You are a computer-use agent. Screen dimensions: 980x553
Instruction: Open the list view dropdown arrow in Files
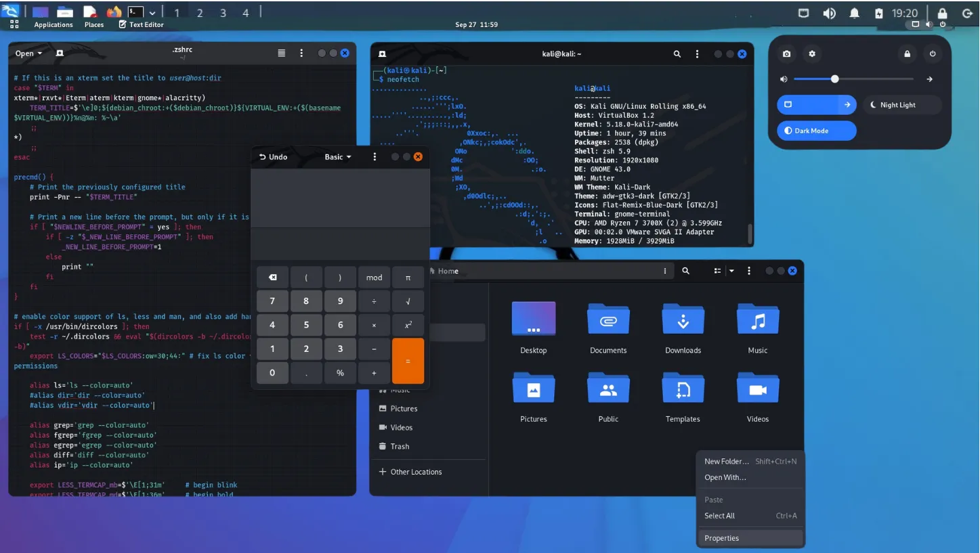(730, 270)
